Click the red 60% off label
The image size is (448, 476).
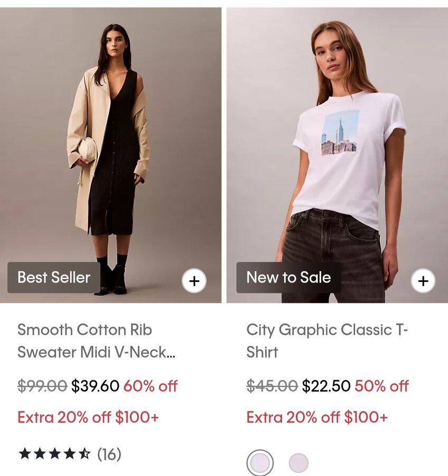pos(151,386)
